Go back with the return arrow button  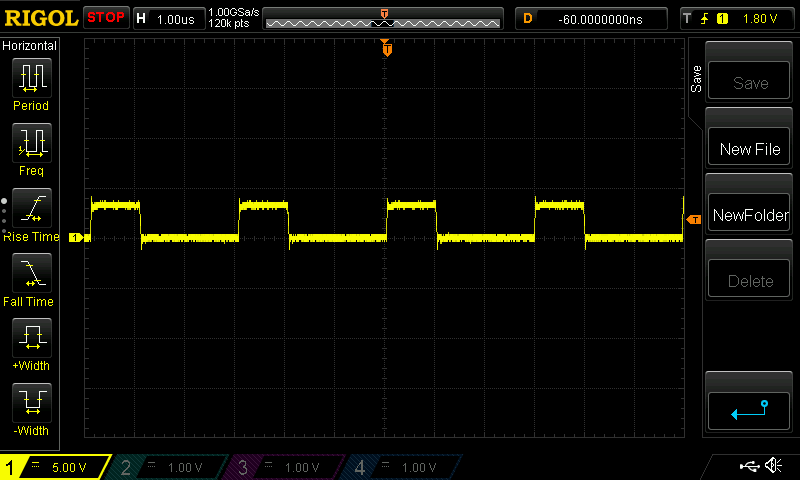tap(749, 411)
